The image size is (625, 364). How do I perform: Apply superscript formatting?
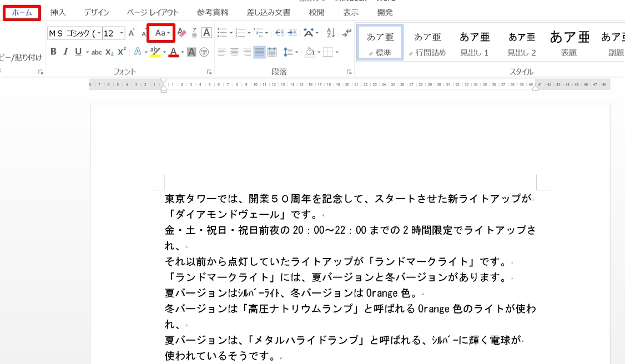[x=122, y=52]
